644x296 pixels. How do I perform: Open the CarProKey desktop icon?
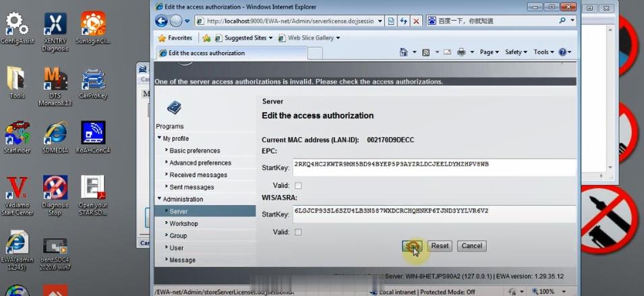(x=93, y=84)
